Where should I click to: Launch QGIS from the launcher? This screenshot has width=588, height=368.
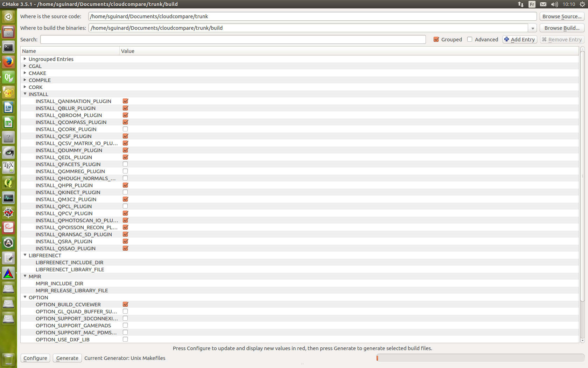point(8,183)
